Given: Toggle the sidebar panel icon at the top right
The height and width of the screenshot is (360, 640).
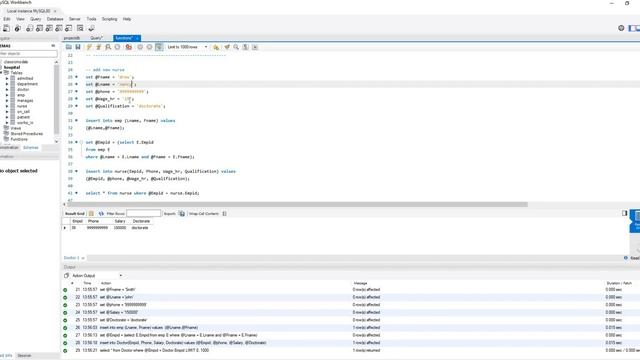Looking at the screenshot, I should pos(633,28).
